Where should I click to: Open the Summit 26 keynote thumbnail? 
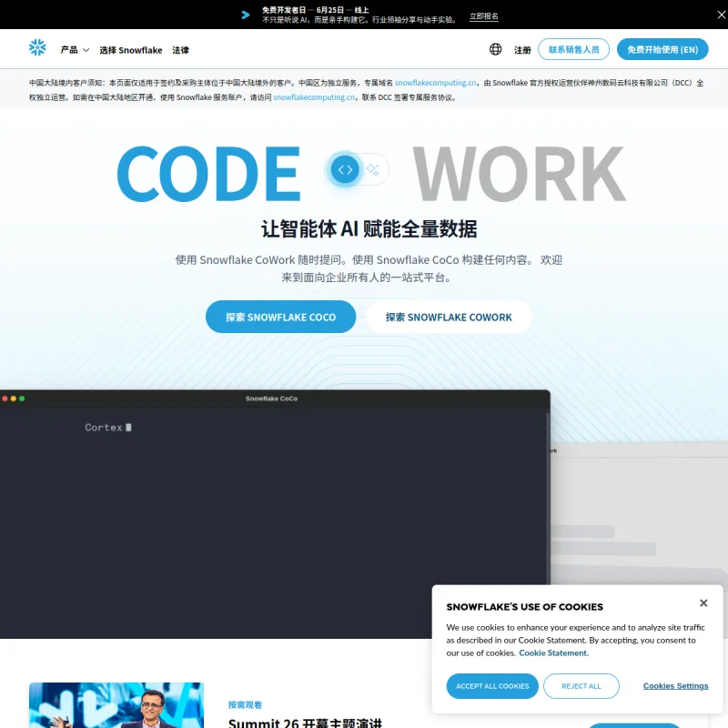coord(116,704)
